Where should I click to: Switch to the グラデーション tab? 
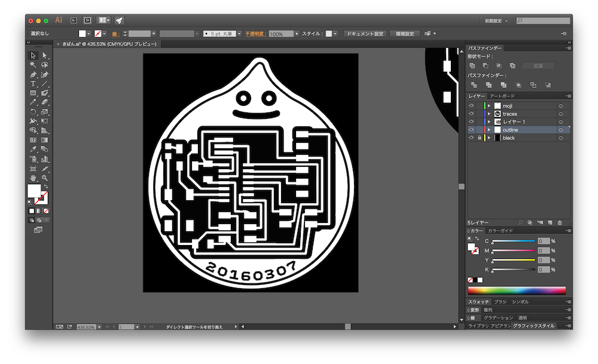(498, 318)
